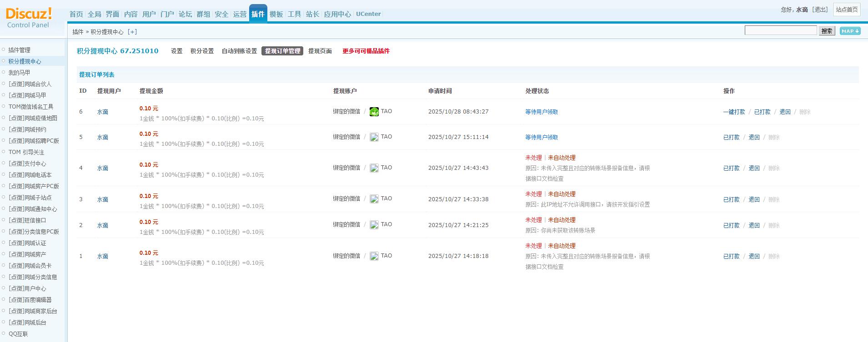868x342 pixels.
Task: Switch to the 提现订单管理 tab
Action: point(282,51)
